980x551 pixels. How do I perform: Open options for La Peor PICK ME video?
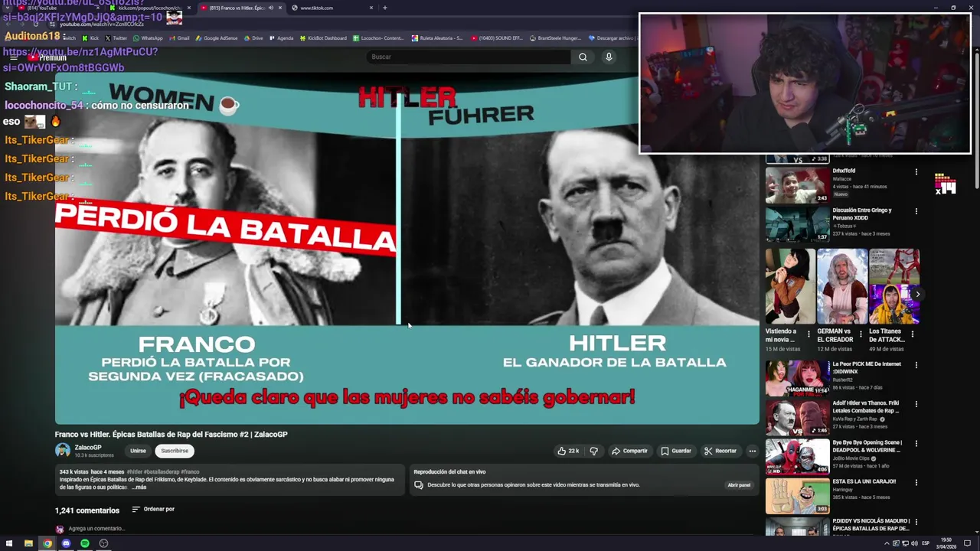click(916, 366)
